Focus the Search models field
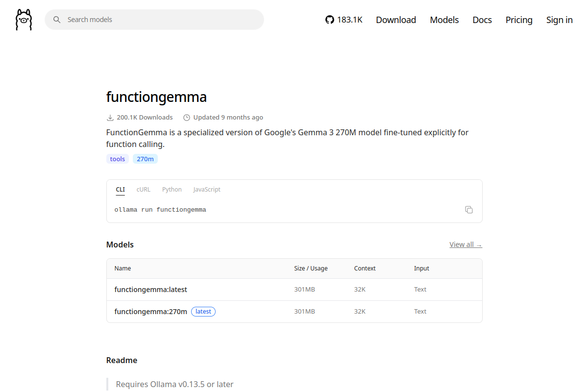 pyautogui.click(x=154, y=20)
